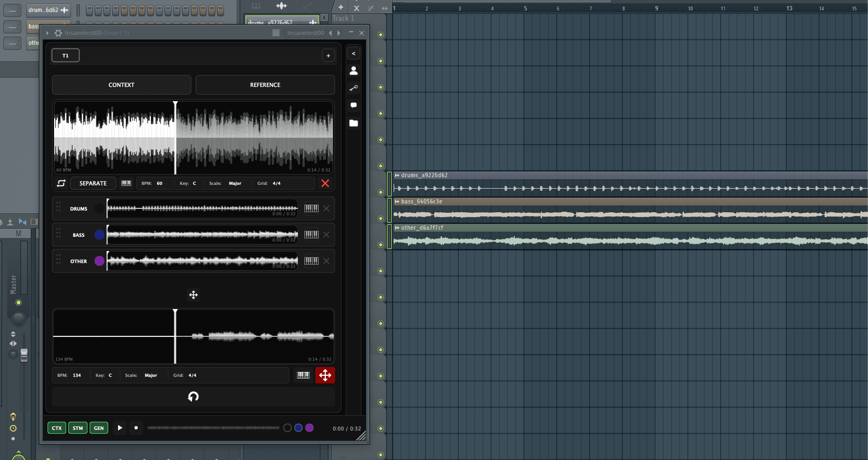Toggle the Master mixer track enable light
Viewport: 868px width, 460px height.
pyautogui.click(x=19, y=302)
